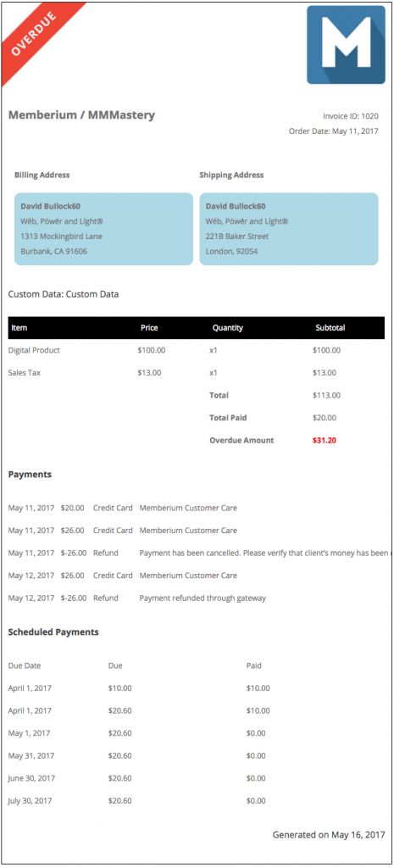
Task: Click the red overdue amount $31.20
Action: tap(325, 441)
